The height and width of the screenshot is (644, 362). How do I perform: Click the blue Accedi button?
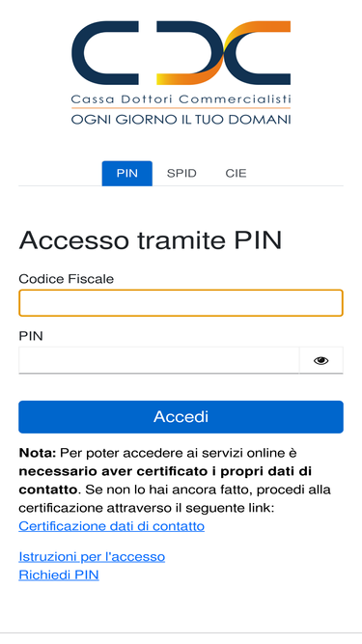pyautogui.click(x=181, y=417)
